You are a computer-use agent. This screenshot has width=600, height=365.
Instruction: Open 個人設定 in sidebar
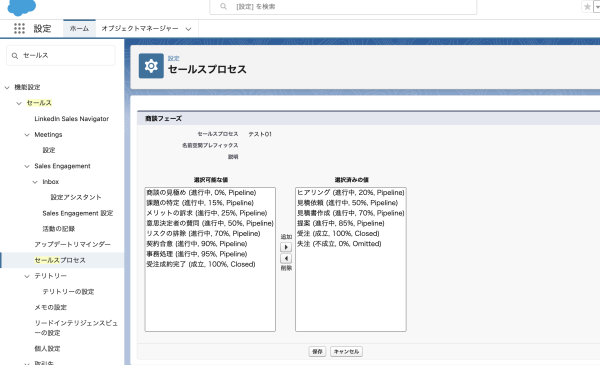[x=47, y=349]
